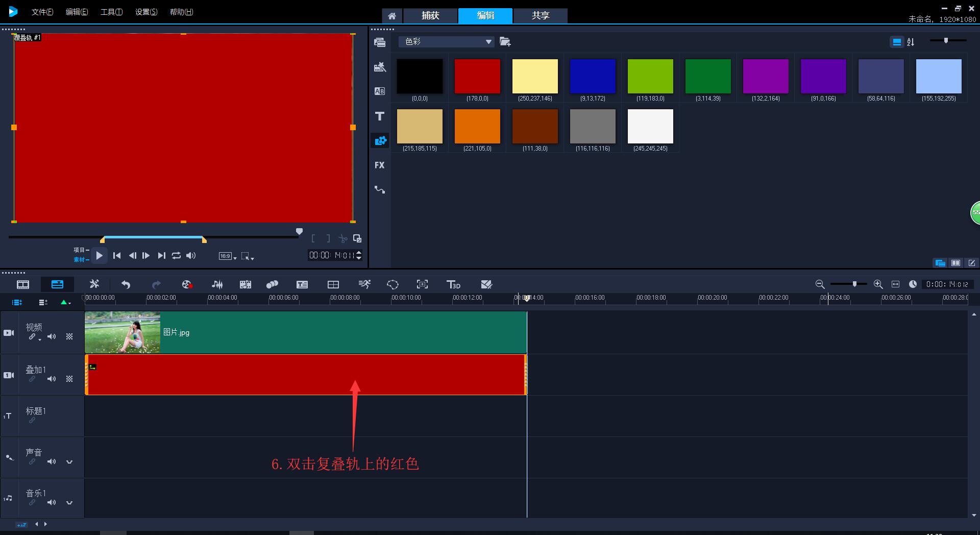This screenshot has height=535, width=980.
Task: Open the Graphics library icon
Action: coord(380,141)
